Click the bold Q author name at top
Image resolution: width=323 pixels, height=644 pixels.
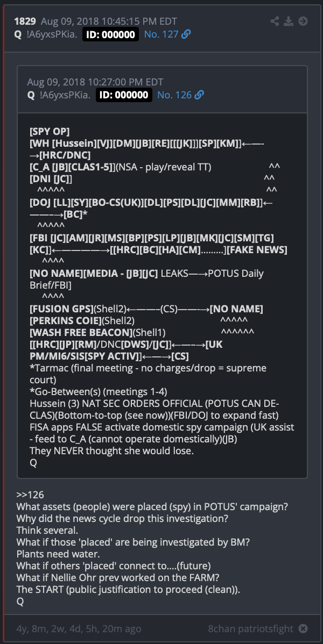[18, 34]
